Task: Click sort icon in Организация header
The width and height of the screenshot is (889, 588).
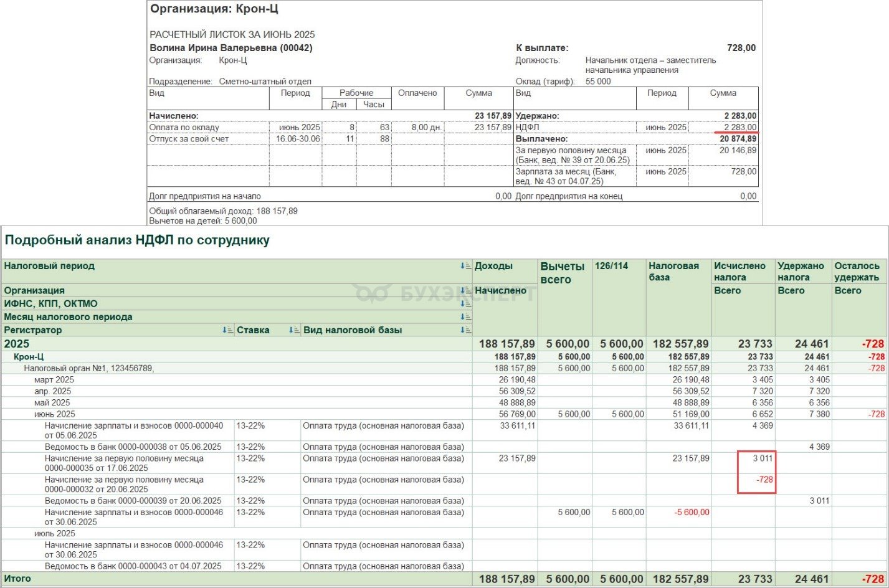Action: tap(465, 291)
